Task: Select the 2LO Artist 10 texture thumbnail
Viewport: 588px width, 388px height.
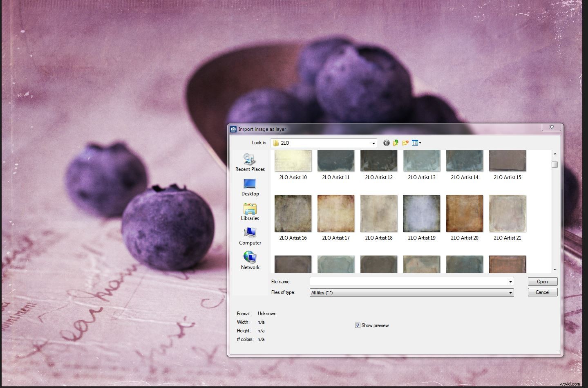Action: coord(293,160)
